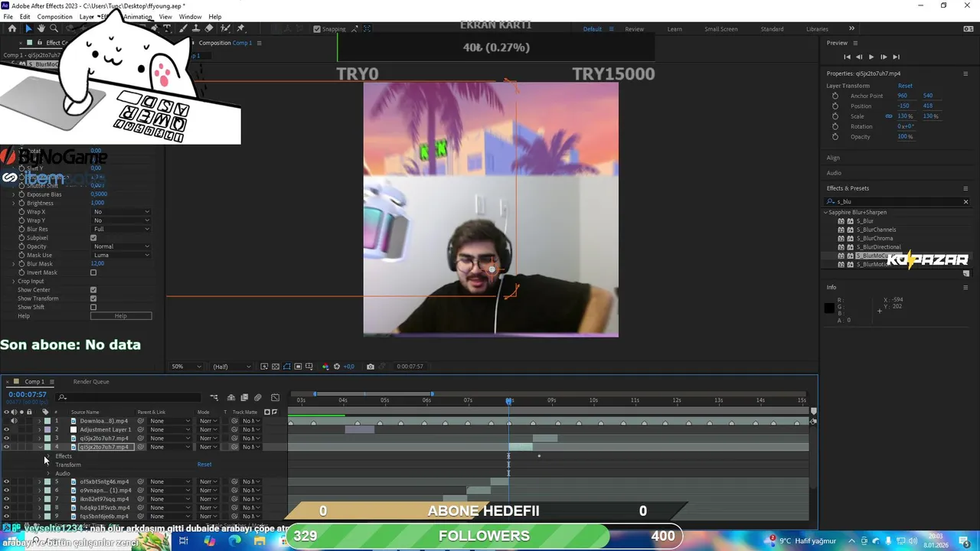Play the preview
Screen dimensions: 980x551
871,57
